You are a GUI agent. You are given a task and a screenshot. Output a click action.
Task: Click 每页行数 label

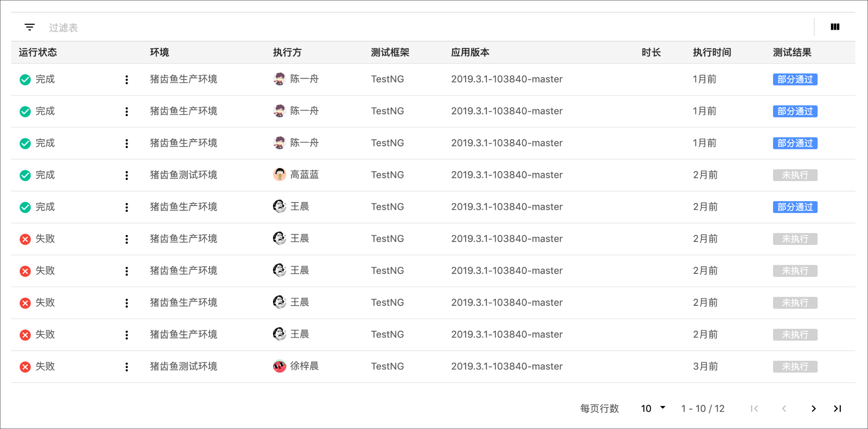click(599, 408)
